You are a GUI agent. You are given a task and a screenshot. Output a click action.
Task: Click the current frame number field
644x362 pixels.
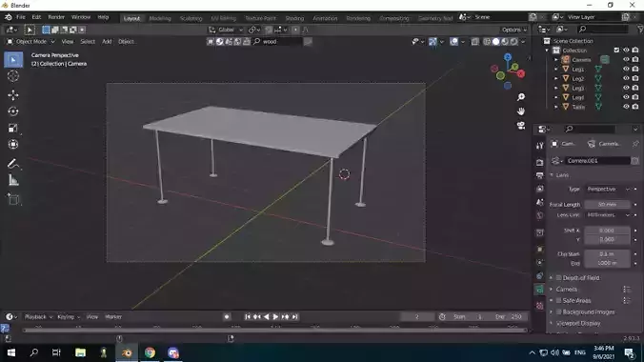[x=417, y=317]
